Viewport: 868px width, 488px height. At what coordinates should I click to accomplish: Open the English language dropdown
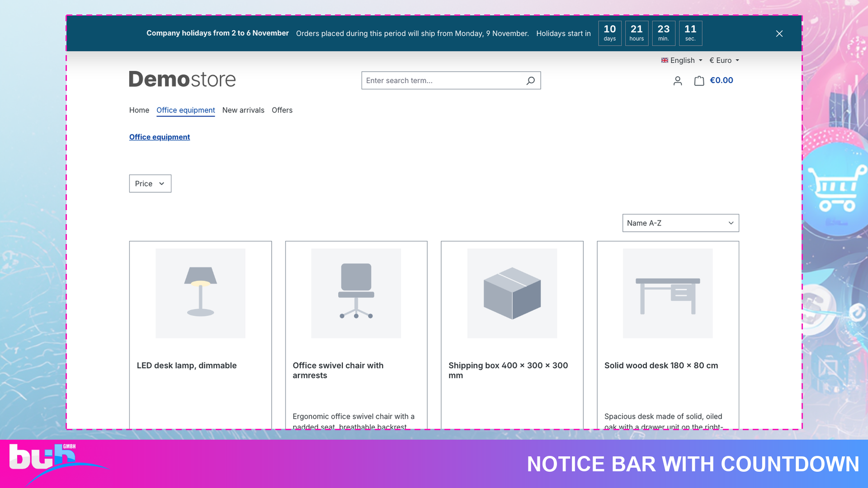pyautogui.click(x=682, y=60)
